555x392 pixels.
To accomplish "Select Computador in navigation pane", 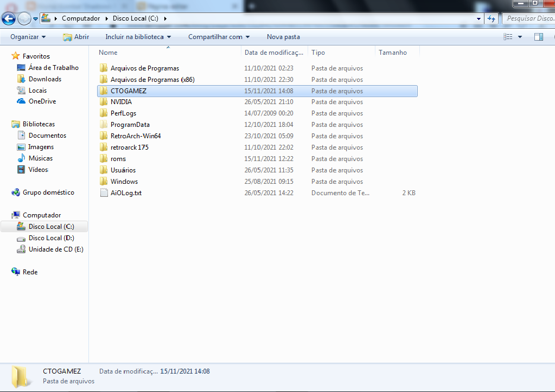I will (42, 215).
